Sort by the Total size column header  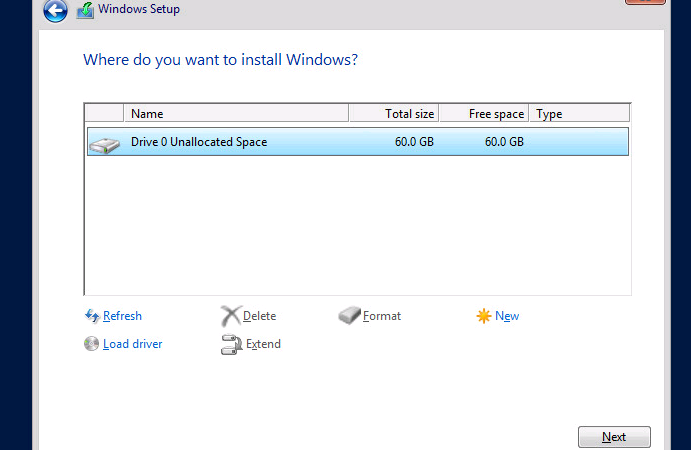click(394, 113)
